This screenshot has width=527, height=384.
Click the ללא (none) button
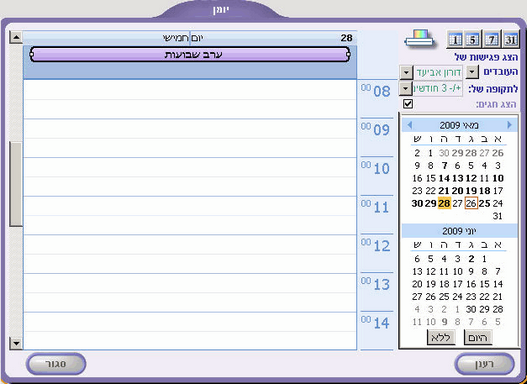click(x=441, y=337)
